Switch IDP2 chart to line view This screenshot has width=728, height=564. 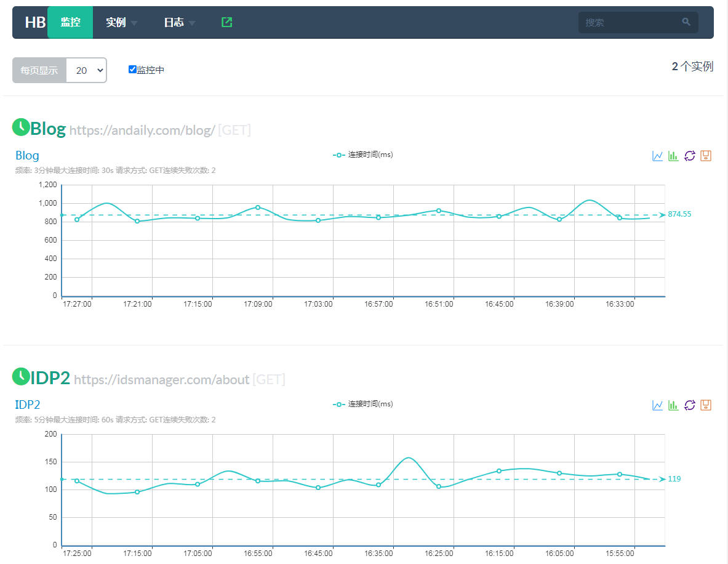[x=657, y=405]
